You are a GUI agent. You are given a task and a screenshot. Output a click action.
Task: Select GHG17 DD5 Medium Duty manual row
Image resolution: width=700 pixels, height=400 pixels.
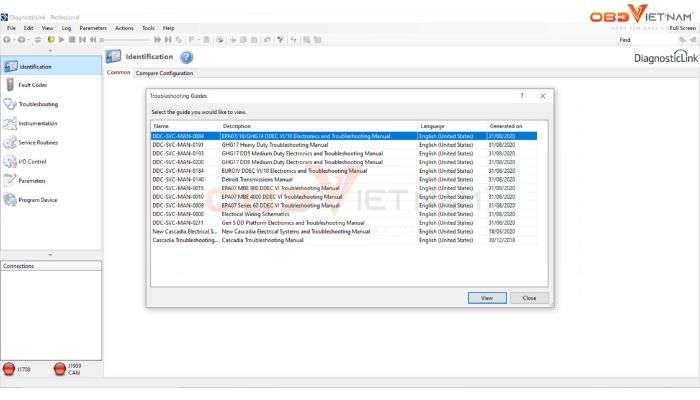point(344,154)
